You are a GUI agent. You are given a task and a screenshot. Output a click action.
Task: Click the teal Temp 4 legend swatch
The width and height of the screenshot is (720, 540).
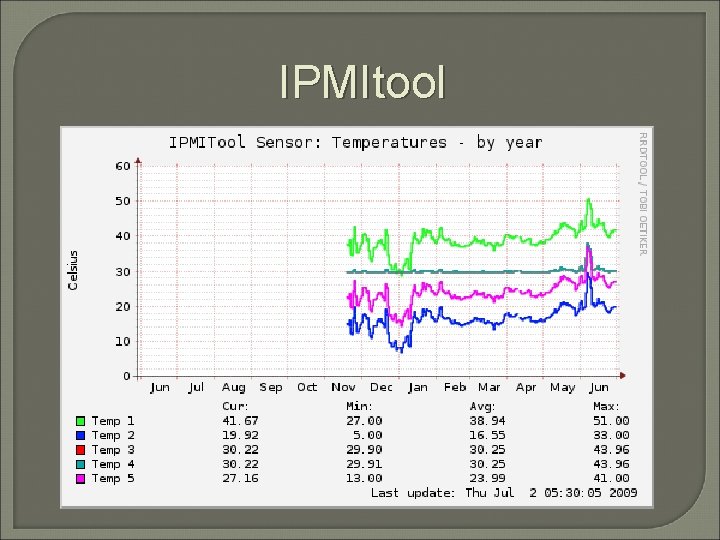80,464
